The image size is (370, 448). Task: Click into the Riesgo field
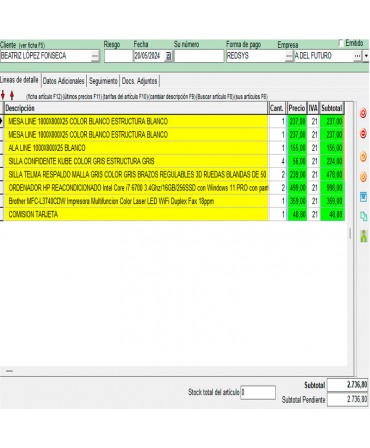point(118,56)
